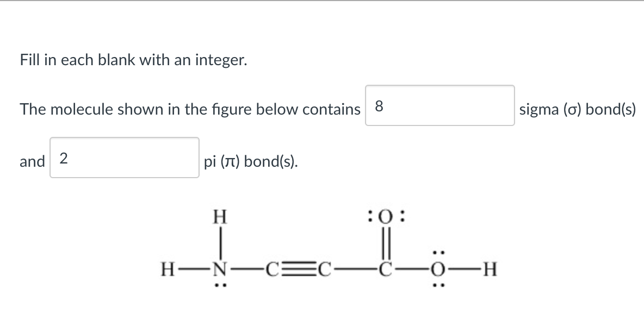Click the text 'sigma (σ) bond(s)'
Image resolution: width=644 pixels, height=327 pixels.
pos(578,109)
